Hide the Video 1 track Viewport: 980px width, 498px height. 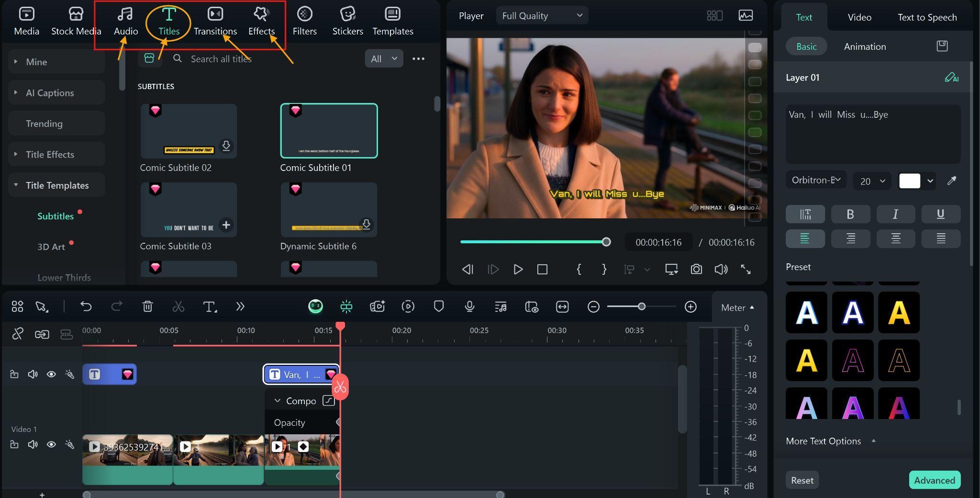(51, 444)
